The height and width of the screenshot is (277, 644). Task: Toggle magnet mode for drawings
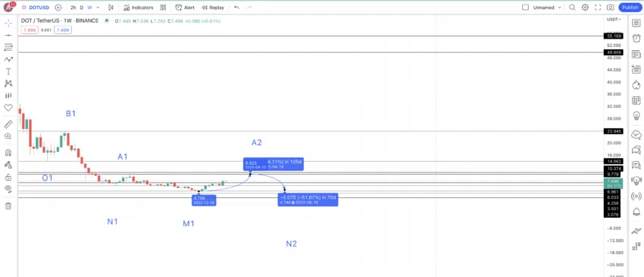pos(8,153)
